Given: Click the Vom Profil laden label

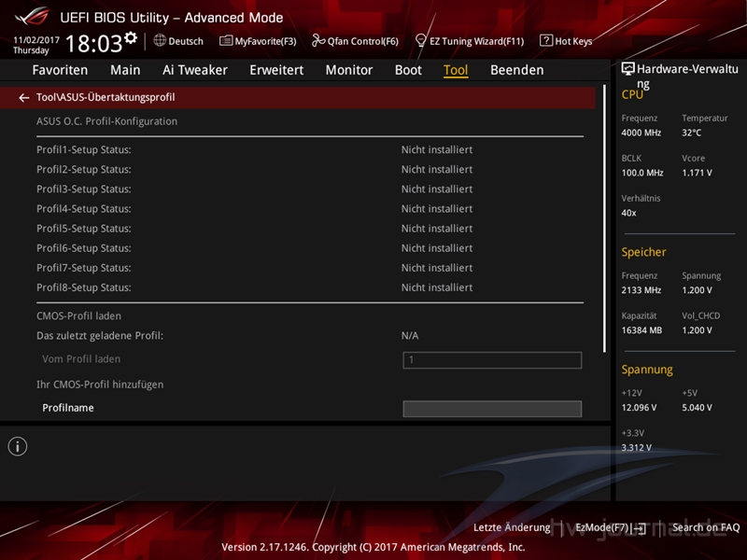Looking at the screenshot, I should tap(81, 359).
